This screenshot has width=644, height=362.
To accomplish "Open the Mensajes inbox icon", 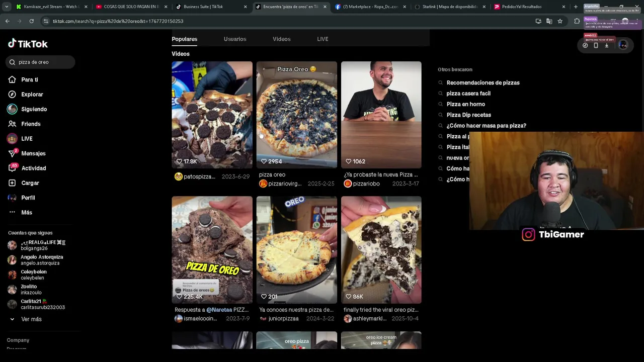I will [x=12, y=153].
